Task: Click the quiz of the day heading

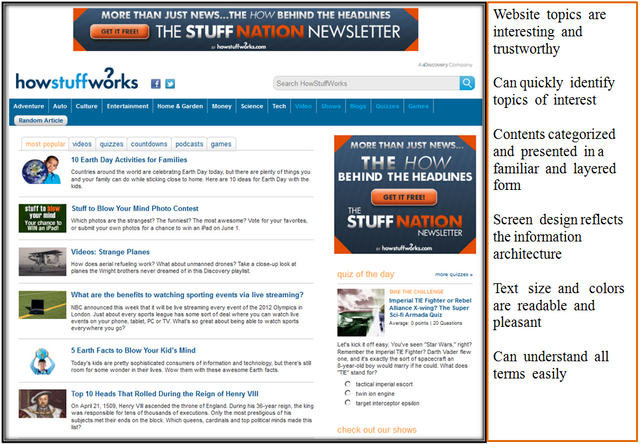Action: 366,274
